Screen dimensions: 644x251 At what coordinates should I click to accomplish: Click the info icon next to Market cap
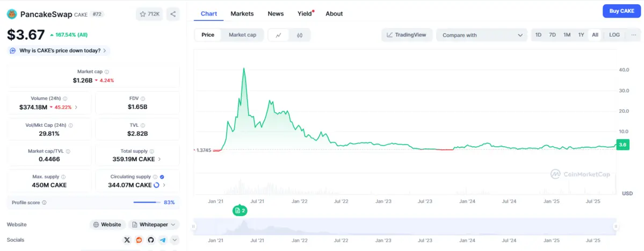107,71
